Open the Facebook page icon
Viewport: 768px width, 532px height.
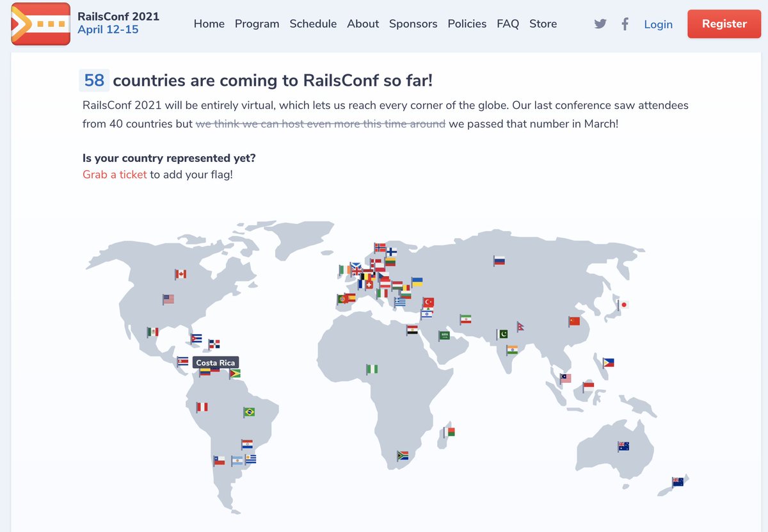625,24
